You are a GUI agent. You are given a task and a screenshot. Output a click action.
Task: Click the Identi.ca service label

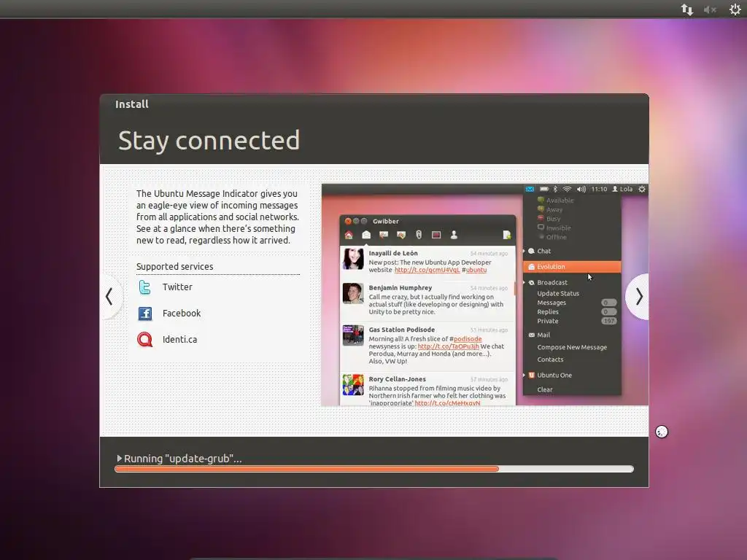point(179,340)
